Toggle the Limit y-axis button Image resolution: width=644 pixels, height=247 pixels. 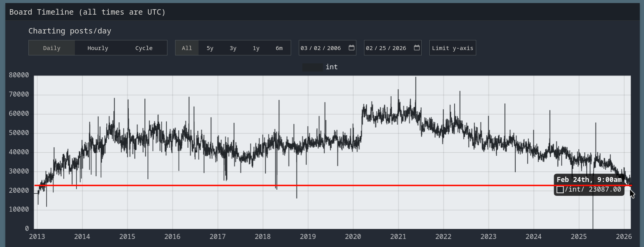pyautogui.click(x=453, y=48)
